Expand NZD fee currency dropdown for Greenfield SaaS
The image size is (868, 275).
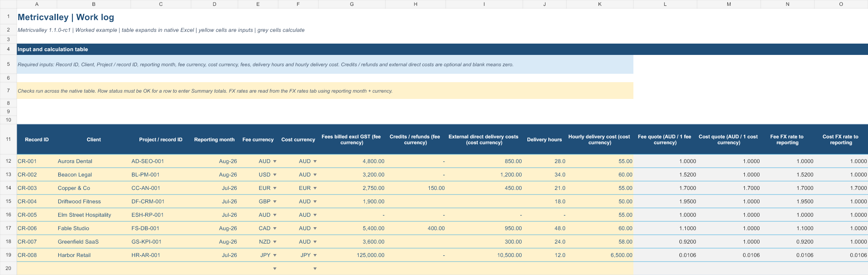point(275,242)
